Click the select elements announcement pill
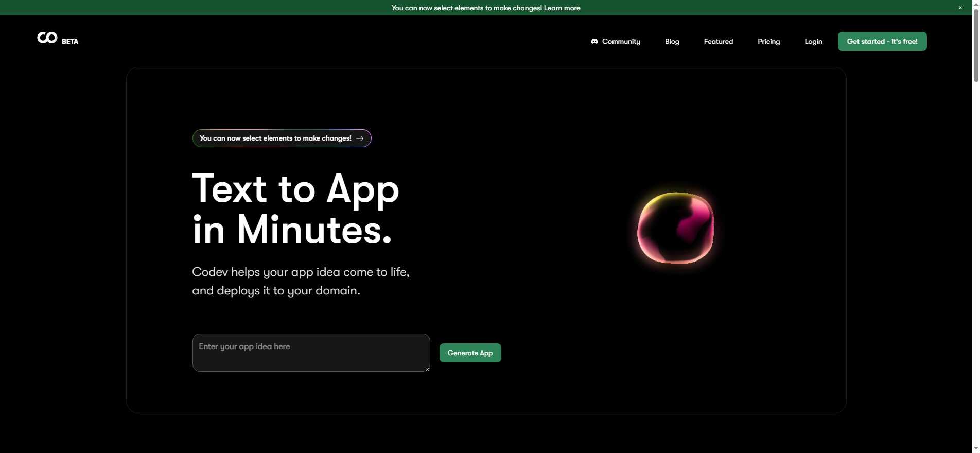980x453 pixels. point(282,138)
